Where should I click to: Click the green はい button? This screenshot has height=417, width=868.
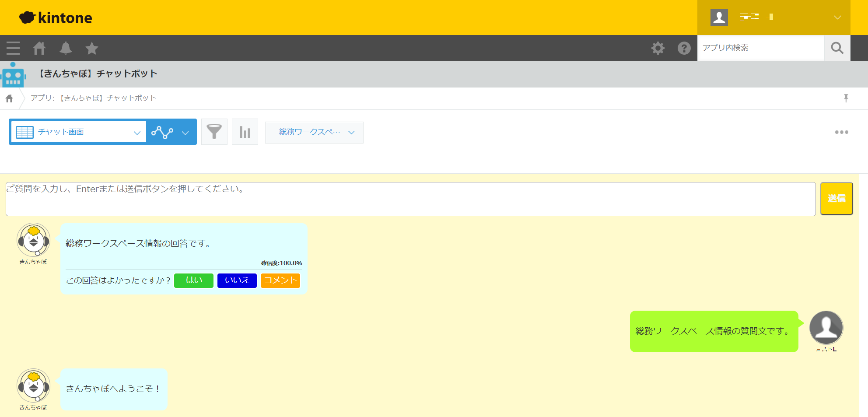(194, 280)
